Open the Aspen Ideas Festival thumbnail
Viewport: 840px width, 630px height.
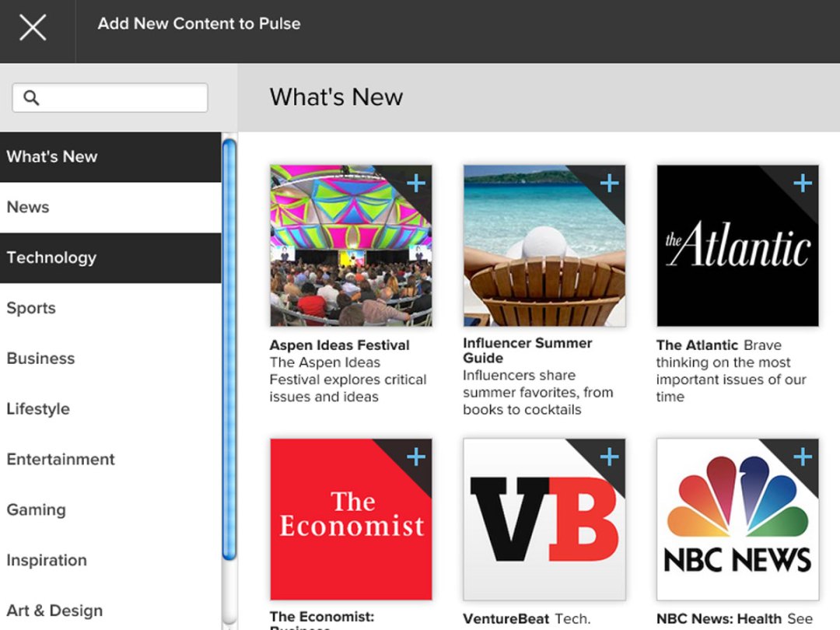pos(351,246)
